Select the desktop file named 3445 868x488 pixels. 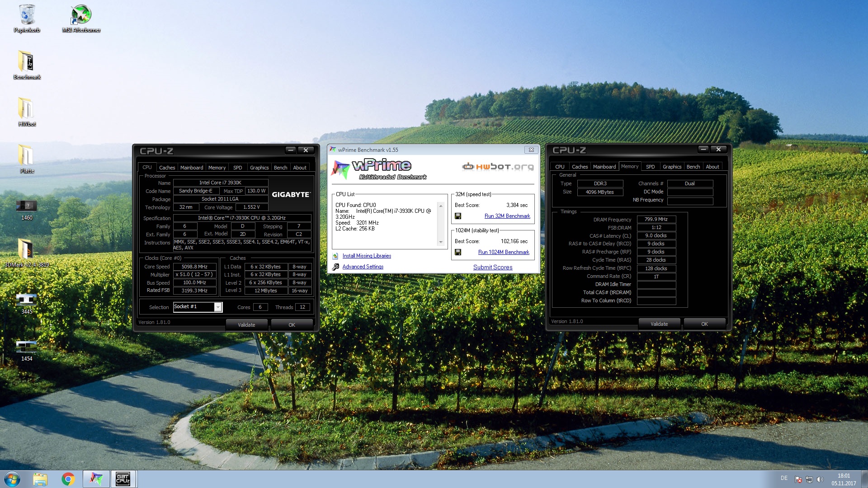pyautogui.click(x=27, y=304)
